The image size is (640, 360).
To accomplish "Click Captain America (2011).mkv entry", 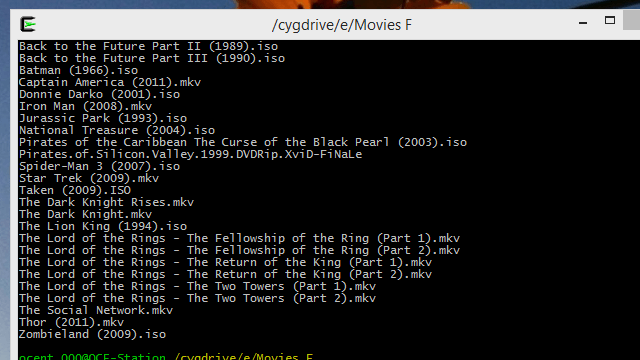I will click(x=110, y=82).
